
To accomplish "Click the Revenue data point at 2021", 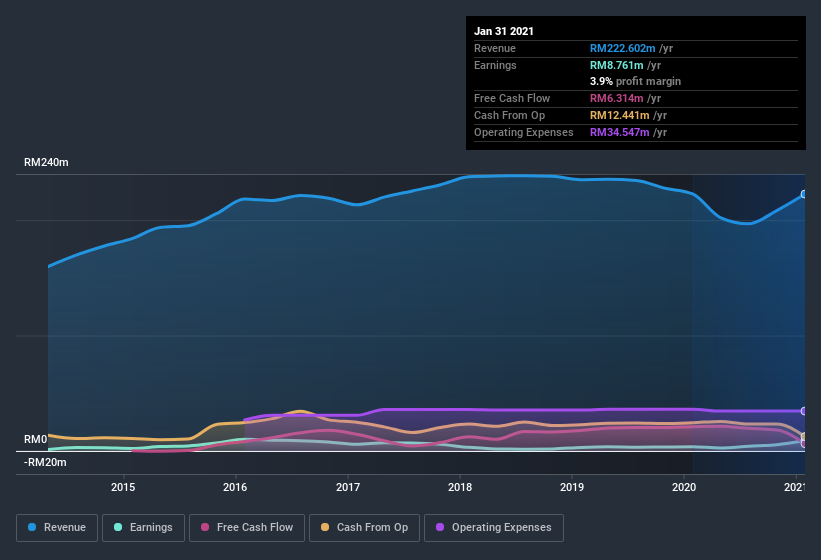I will 804,194.
